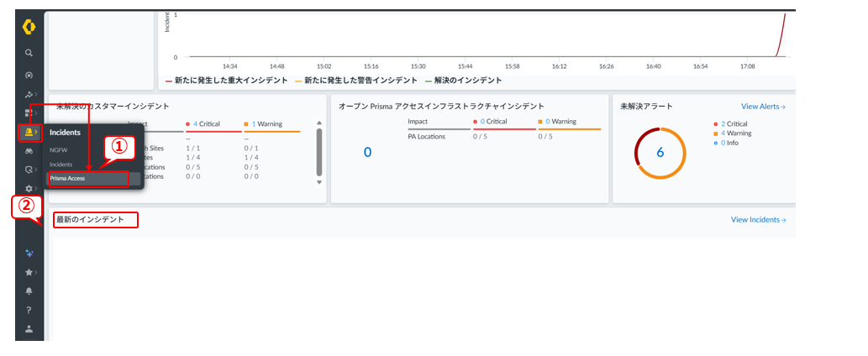Viewport: 868px width, 356px height.
Task: Select Prisma Access in Incidents flyout
Action: (93, 179)
